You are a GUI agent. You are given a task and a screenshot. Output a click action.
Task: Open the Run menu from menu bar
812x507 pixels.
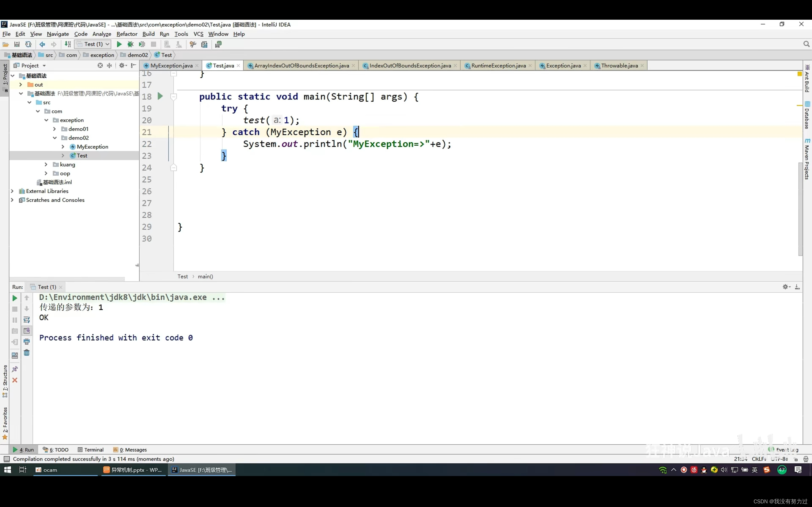point(164,33)
